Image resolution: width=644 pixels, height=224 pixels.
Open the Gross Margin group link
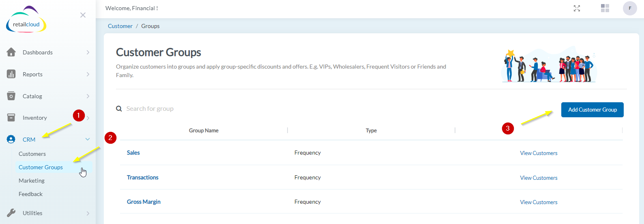coord(144,202)
